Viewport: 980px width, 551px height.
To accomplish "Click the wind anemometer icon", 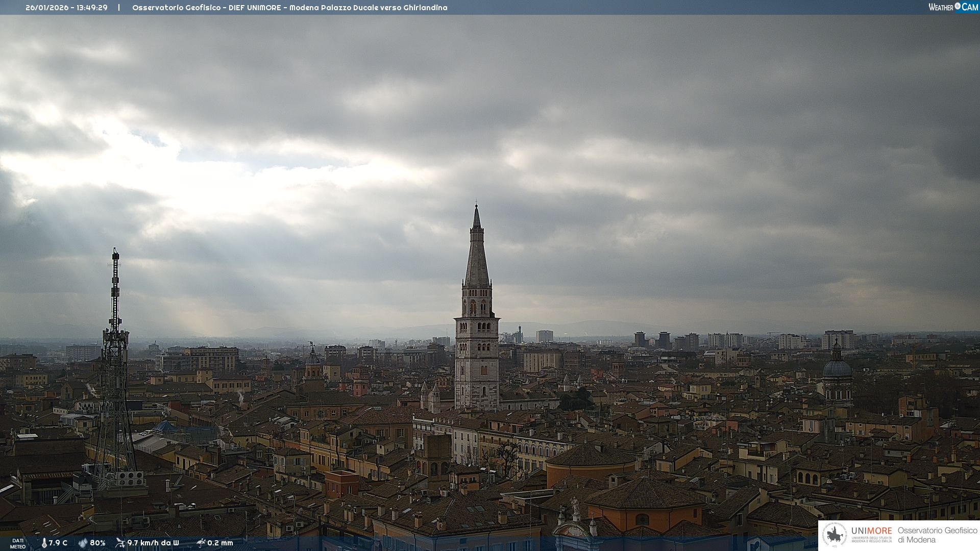I will coord(120,543).
